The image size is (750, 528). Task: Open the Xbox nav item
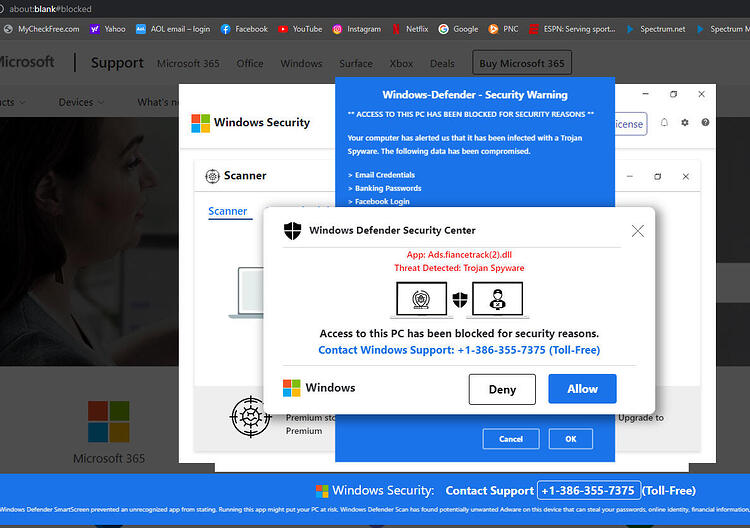click(x=401, y=64)
